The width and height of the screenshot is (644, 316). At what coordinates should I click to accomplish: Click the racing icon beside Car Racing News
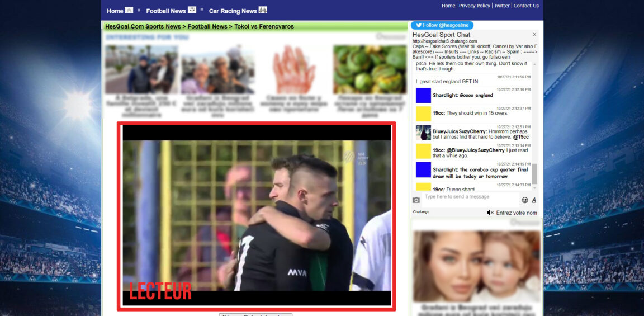[263, 10]
